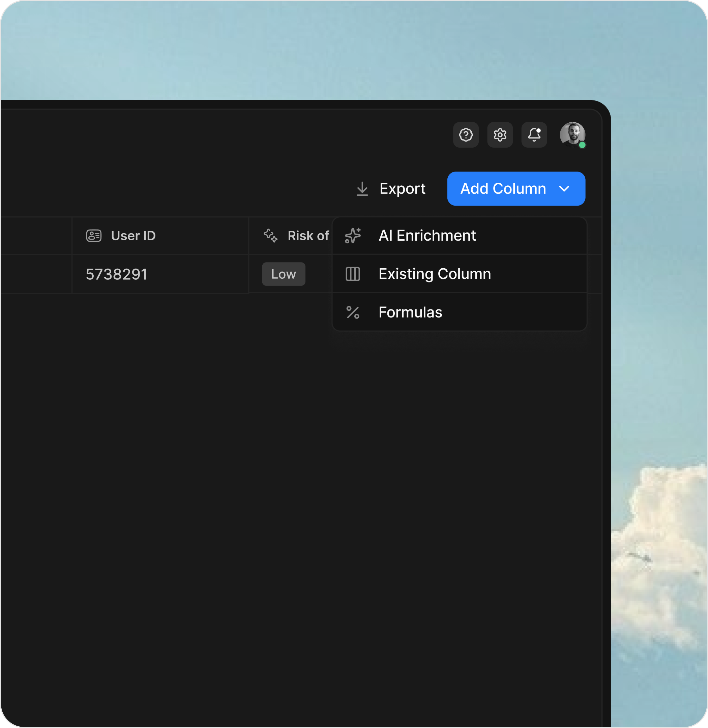Click the Risk column sparkle icon
Viewport: 708px width, 728px height.
(270, 235)
